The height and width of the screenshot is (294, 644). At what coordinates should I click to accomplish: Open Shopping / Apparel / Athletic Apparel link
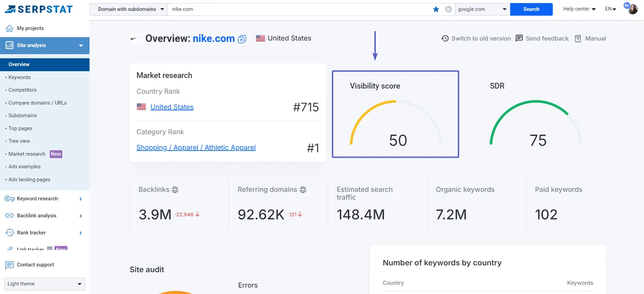pos(196,148)
